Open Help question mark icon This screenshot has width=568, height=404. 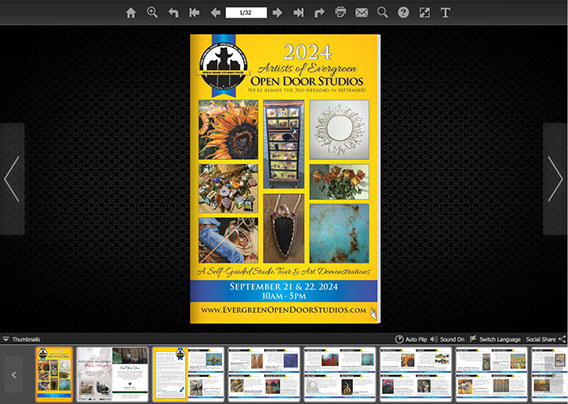403,13
